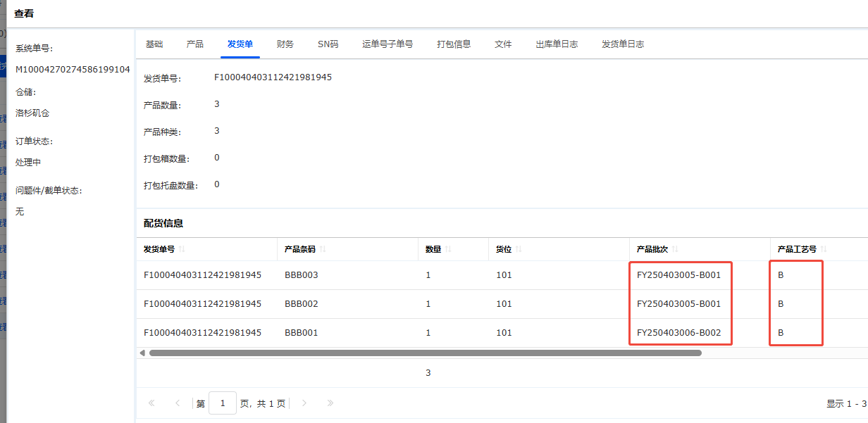
Task: Sort by 数量 column sort icon
Action: pyautogui.click(x=448, y=249)
